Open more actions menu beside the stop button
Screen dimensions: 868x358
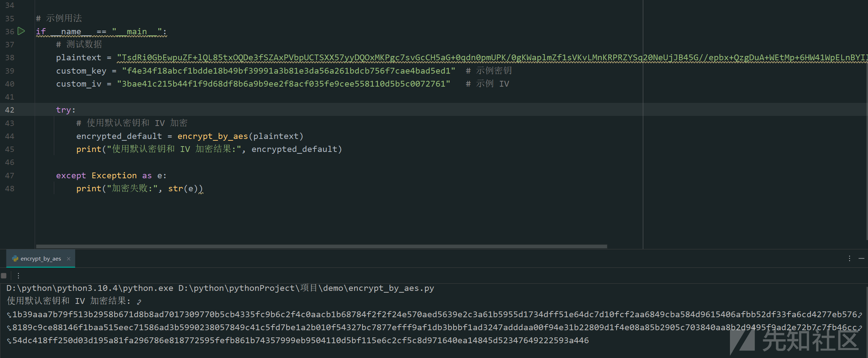click(18, 276)
